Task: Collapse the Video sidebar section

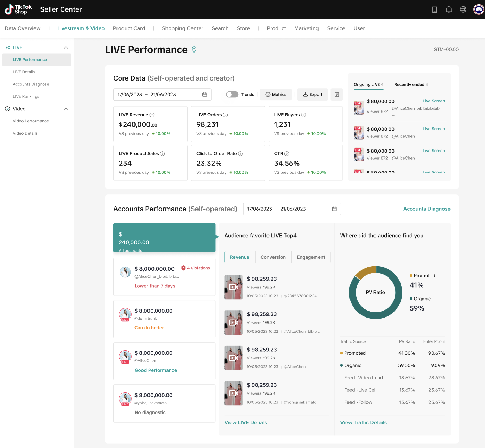Action: [66, 109]
